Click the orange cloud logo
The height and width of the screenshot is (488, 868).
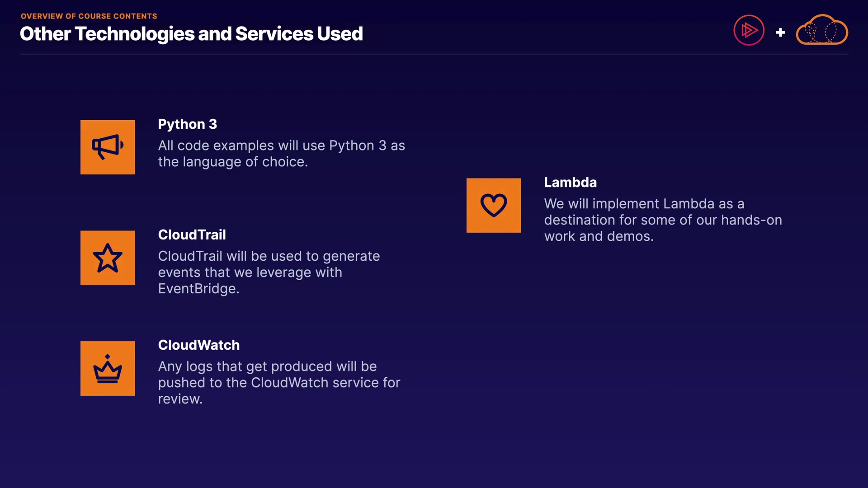[822, 30]
